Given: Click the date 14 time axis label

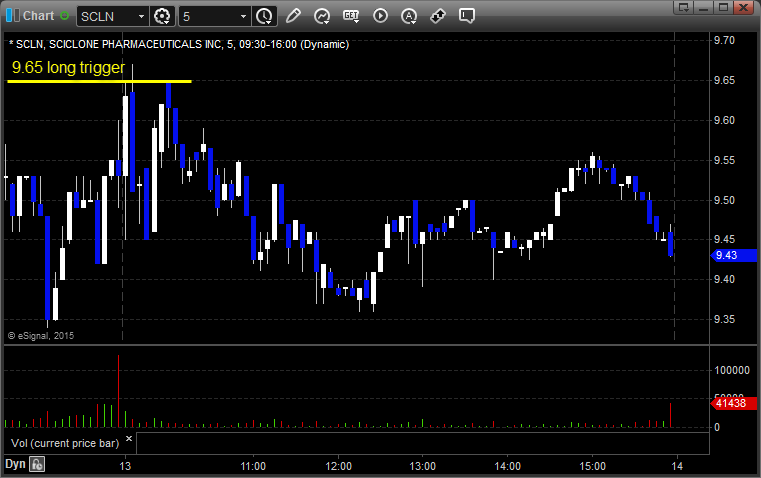Looking at the screenshot, I should pos(677,466).
